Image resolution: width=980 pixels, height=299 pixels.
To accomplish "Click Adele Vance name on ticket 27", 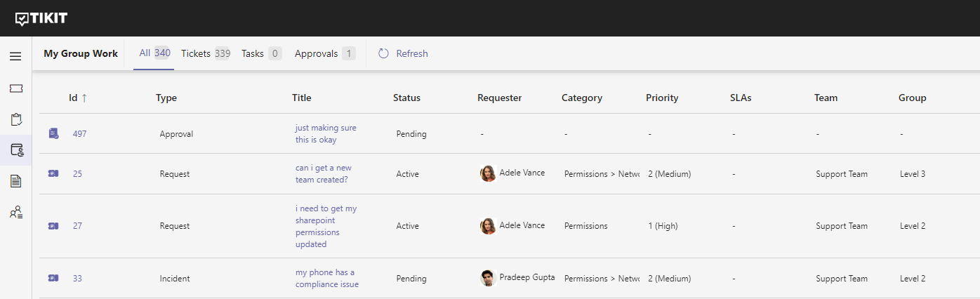I will [522, 225].
